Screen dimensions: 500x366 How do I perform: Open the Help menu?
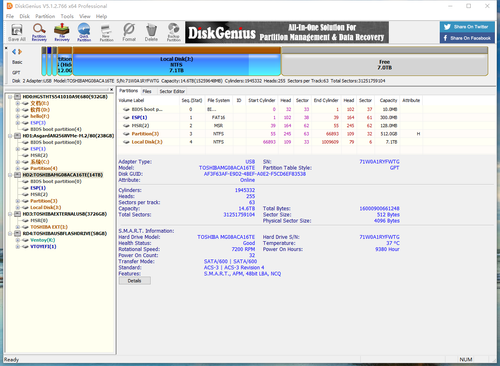tap(101, 16)
